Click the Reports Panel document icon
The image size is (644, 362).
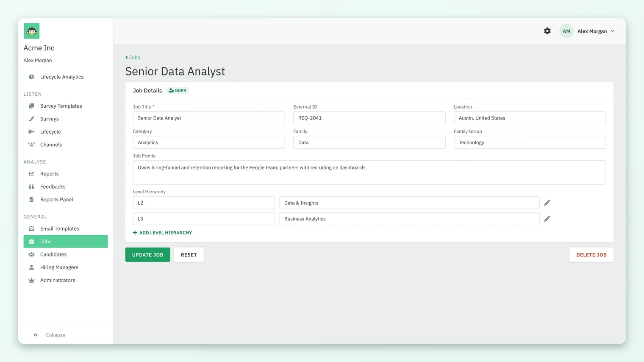coord(31,200)
